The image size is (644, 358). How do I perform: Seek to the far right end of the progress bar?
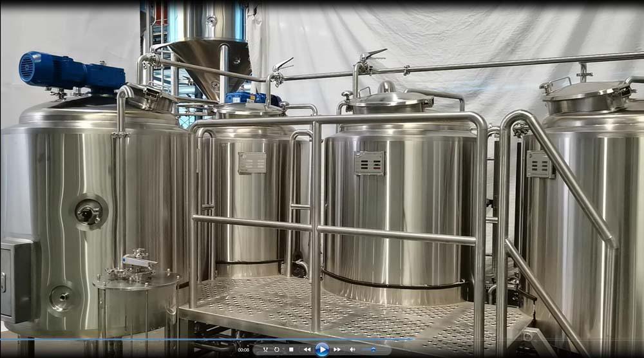(x=641, y=339)
